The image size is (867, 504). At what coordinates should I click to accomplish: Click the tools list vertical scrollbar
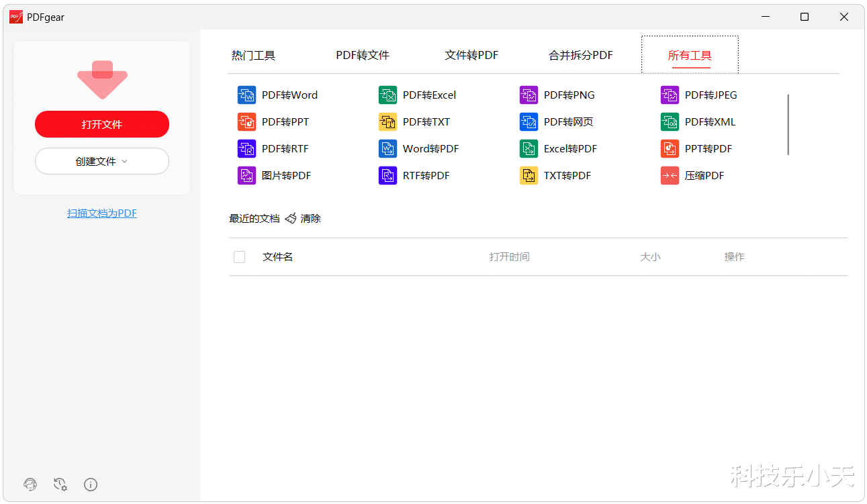click(x=788, y=125)
